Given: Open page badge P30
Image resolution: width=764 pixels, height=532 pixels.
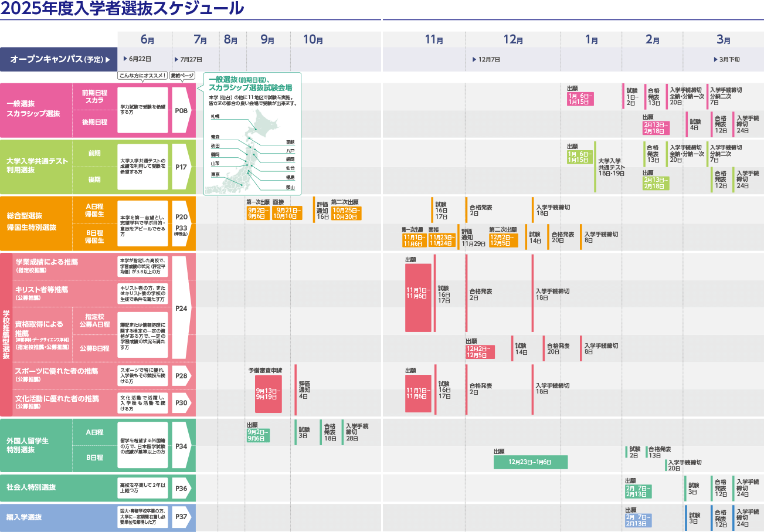Looking at the screenshot, I should click(x=182, y=403).
